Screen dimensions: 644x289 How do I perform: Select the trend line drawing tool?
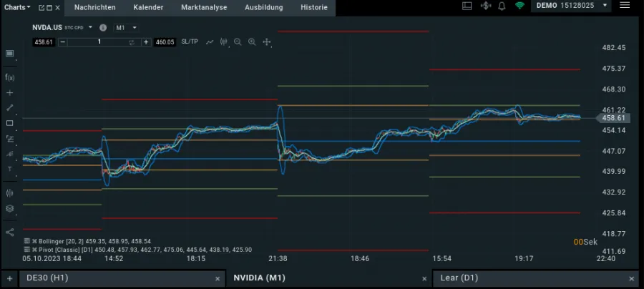(x=9, y=108)
